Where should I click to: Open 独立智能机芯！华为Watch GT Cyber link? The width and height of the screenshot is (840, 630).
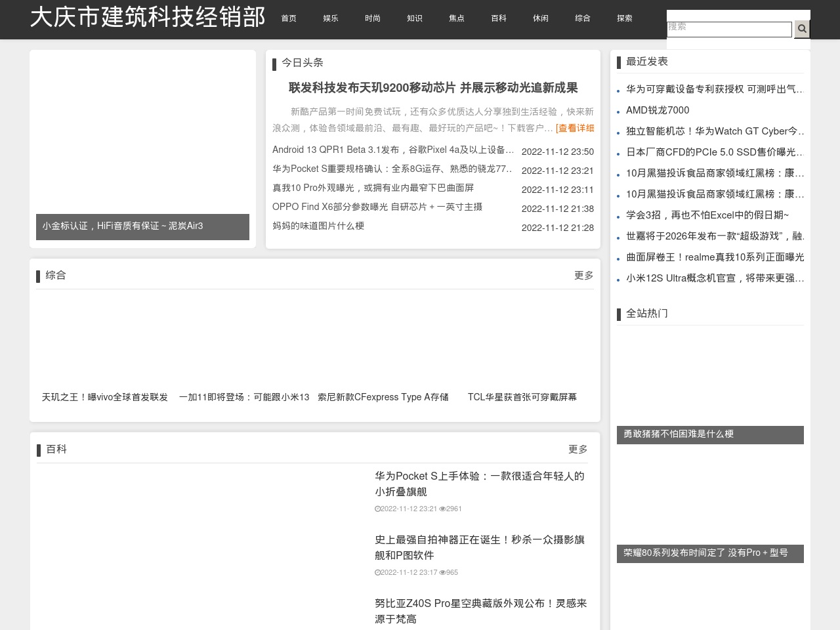pyautogui.click(x=715, y=131)
